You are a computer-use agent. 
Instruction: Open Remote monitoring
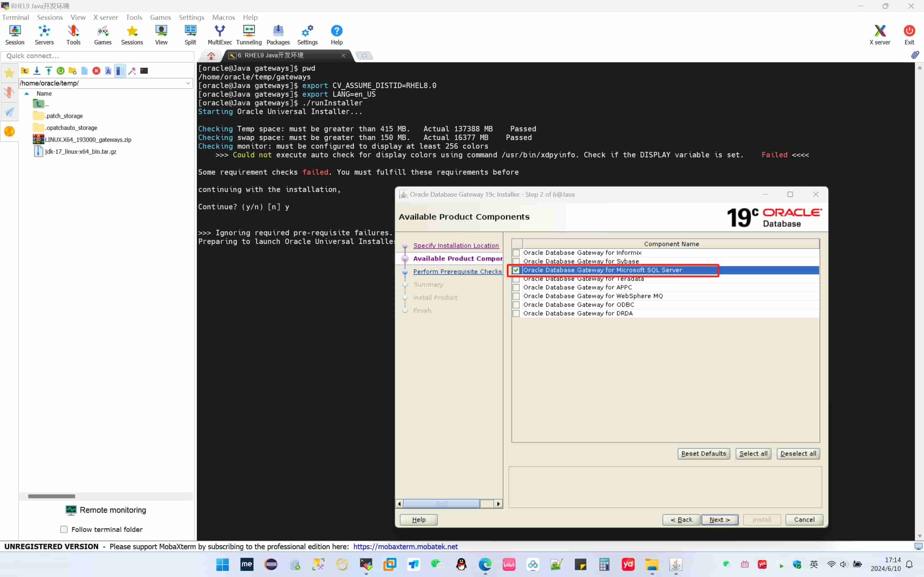(x=106, y=510)
